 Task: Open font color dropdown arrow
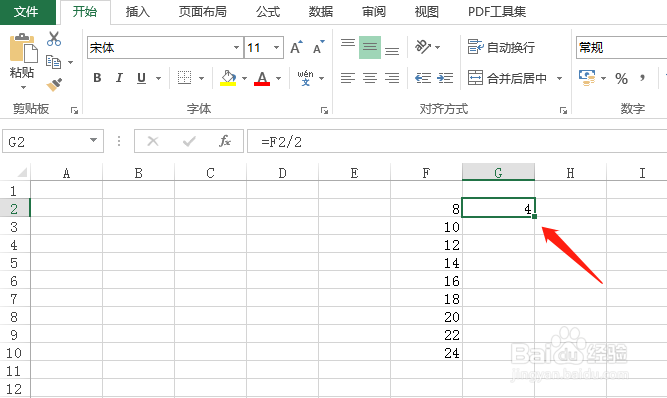click(279, 78)
